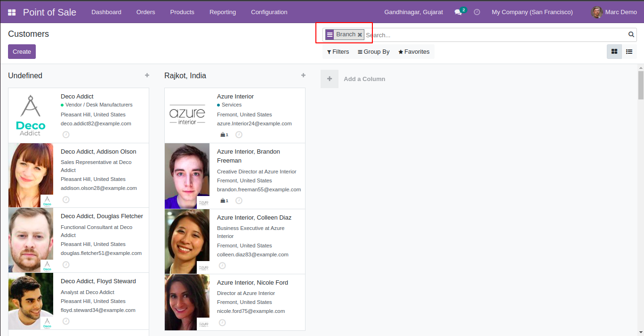Image resolution: width=644 pixels, height=336 pixels.
Task: Open the Orders menu
Action: point(145,12)
